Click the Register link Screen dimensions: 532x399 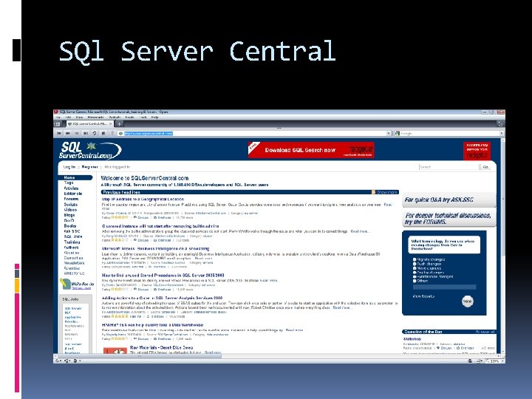tap(89, 167)
